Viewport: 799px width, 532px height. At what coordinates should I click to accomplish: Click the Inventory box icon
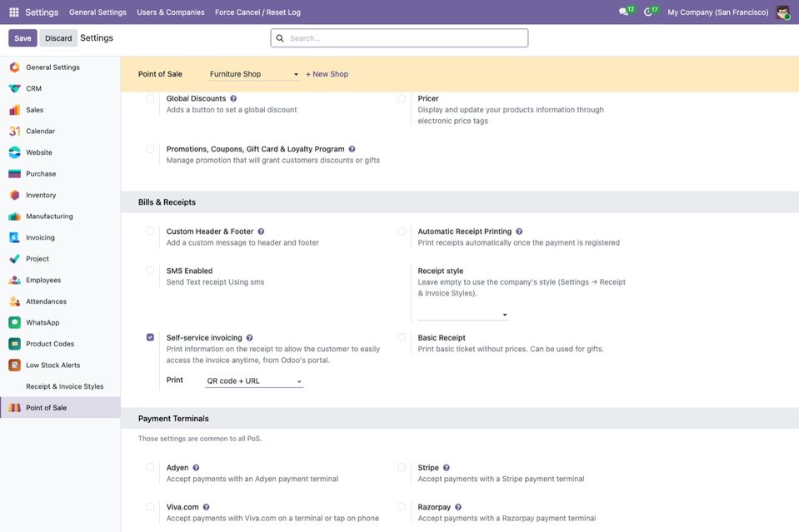[15, 195]
